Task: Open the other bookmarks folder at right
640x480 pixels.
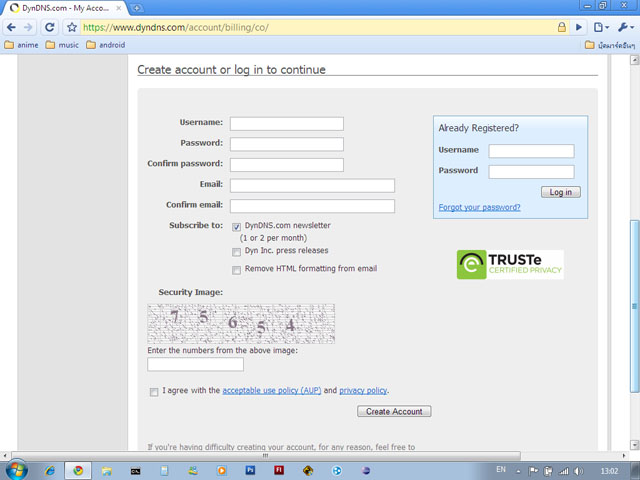Action: [610, 45]
